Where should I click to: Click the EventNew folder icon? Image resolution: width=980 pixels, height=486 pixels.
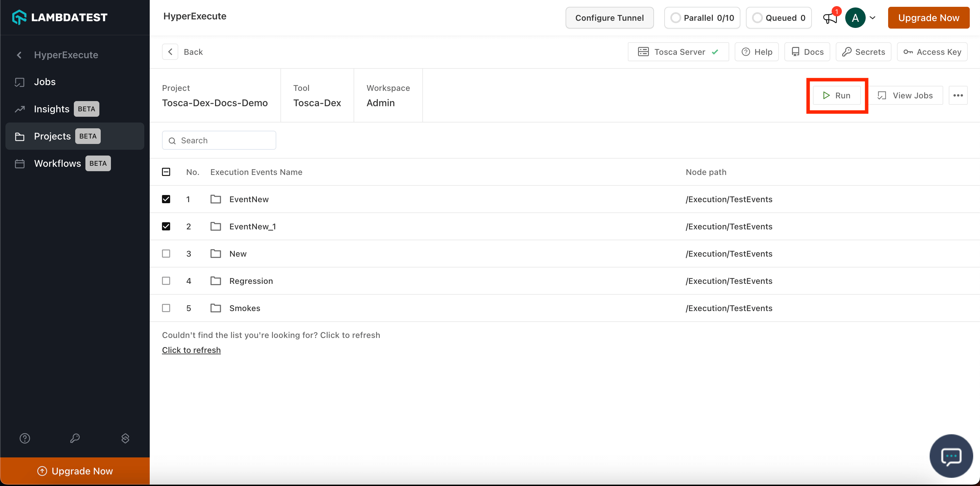216,199
